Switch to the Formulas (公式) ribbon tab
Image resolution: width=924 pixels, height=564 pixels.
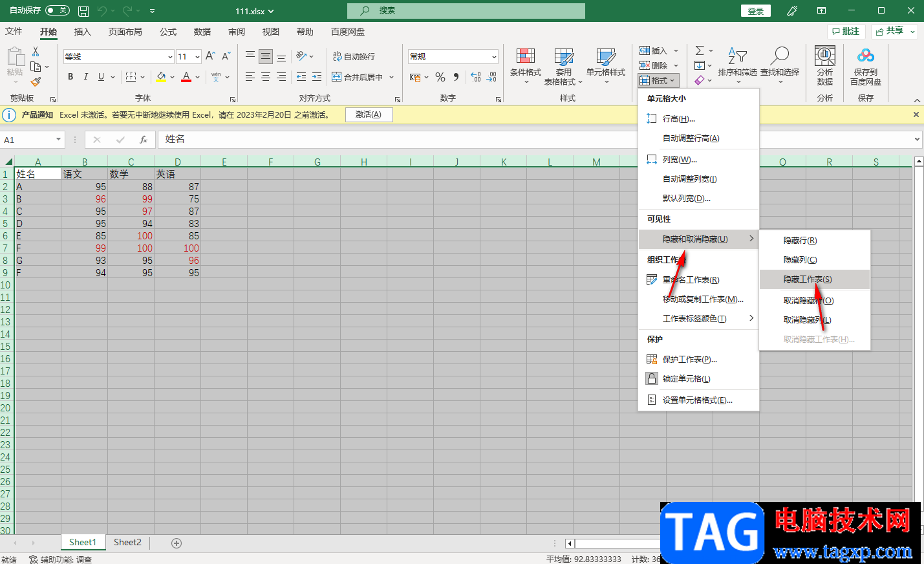coord(168,32)
